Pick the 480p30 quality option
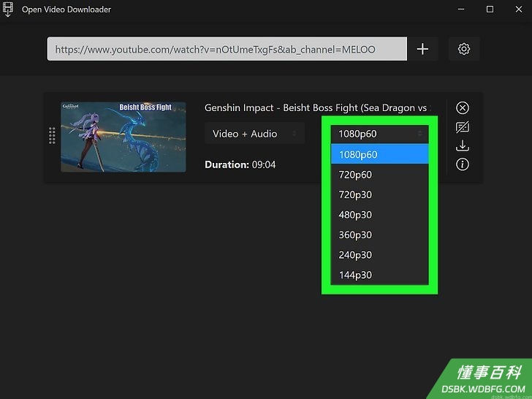This screenshot has width=532, height=399. click(x=380, y=214)
